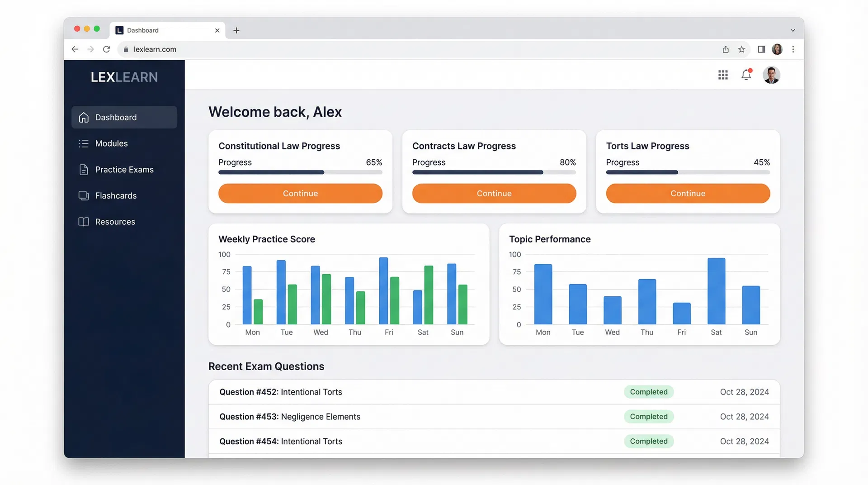Click the share icon in the address bar
868x485 pixels.
(725, 49)
